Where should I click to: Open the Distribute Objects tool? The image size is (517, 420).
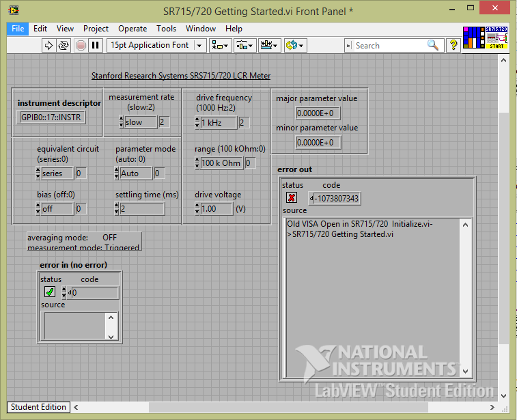244,45
